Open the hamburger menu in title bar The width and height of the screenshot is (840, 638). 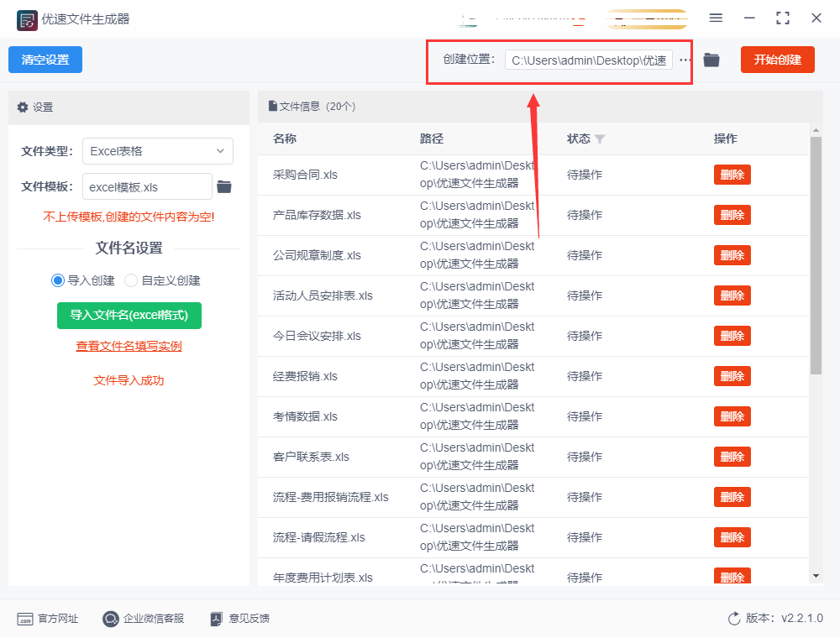tap(716, 18)
